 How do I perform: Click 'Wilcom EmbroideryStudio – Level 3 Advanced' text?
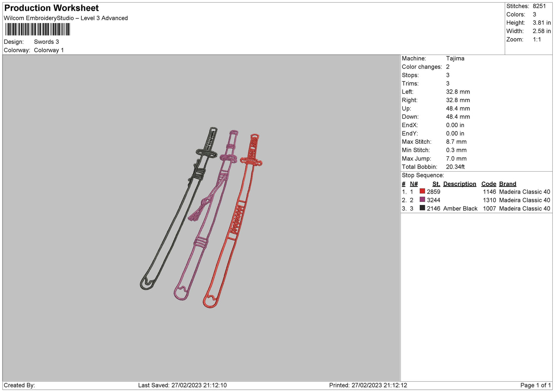tap(66, 18)
